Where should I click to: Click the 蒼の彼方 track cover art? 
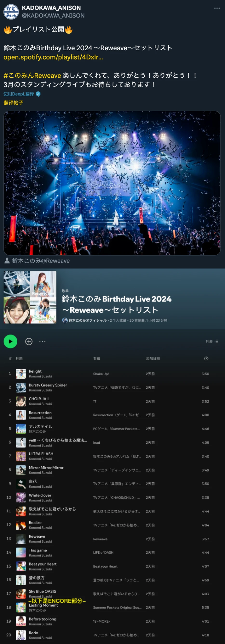click(21, 580)
